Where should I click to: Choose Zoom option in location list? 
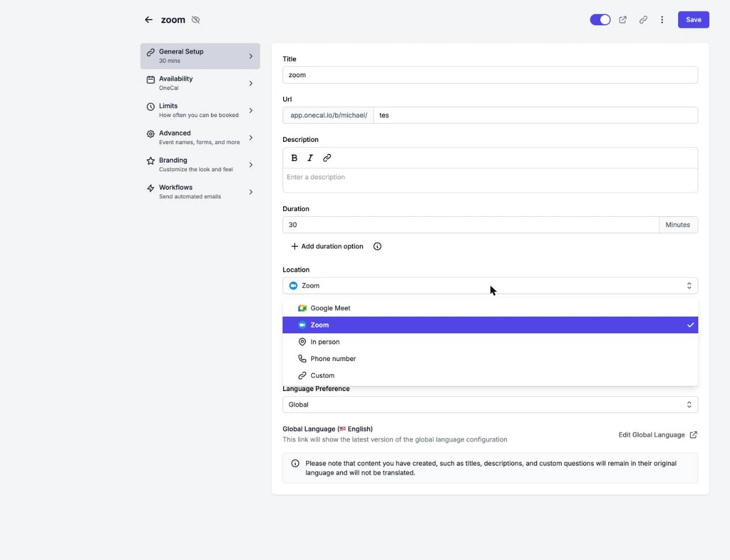[x=490, y=325]
